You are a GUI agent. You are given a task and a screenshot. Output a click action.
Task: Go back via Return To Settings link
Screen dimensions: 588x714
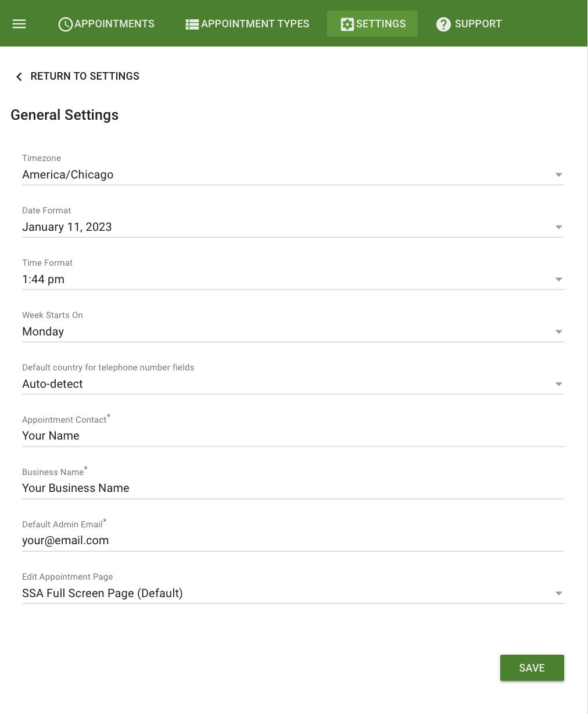click(85, 76)
